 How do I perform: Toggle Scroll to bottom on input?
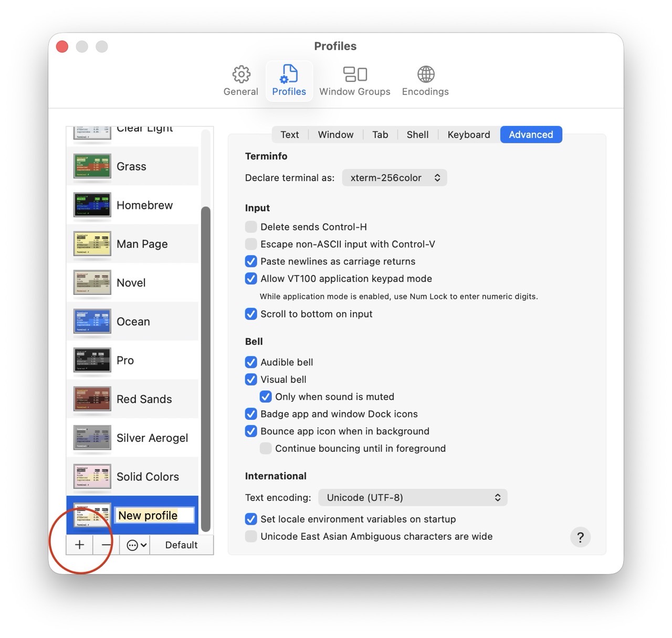click(x=251, y=314)
